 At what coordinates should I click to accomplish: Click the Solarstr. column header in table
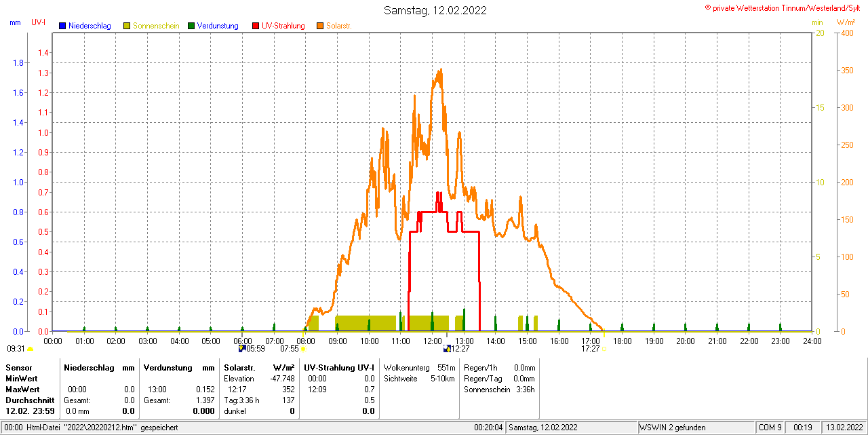[x=239, y=367]
